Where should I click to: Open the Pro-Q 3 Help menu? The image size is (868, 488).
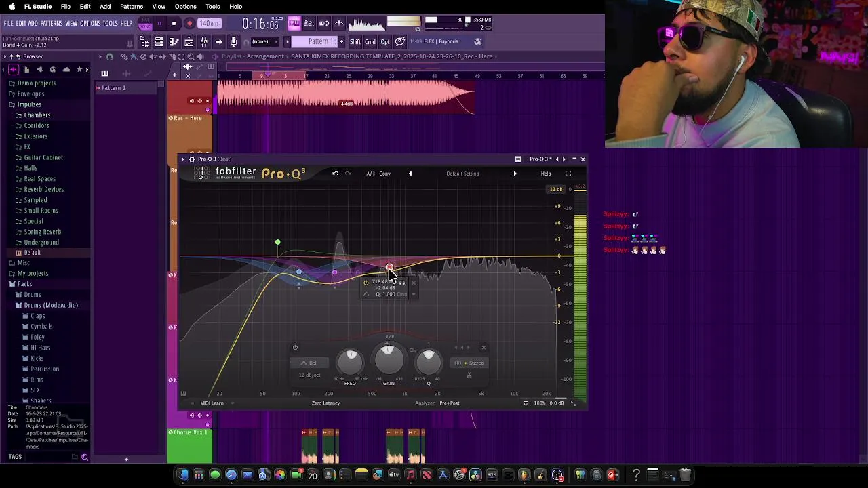pyautogui.click(x=546, y=174)
